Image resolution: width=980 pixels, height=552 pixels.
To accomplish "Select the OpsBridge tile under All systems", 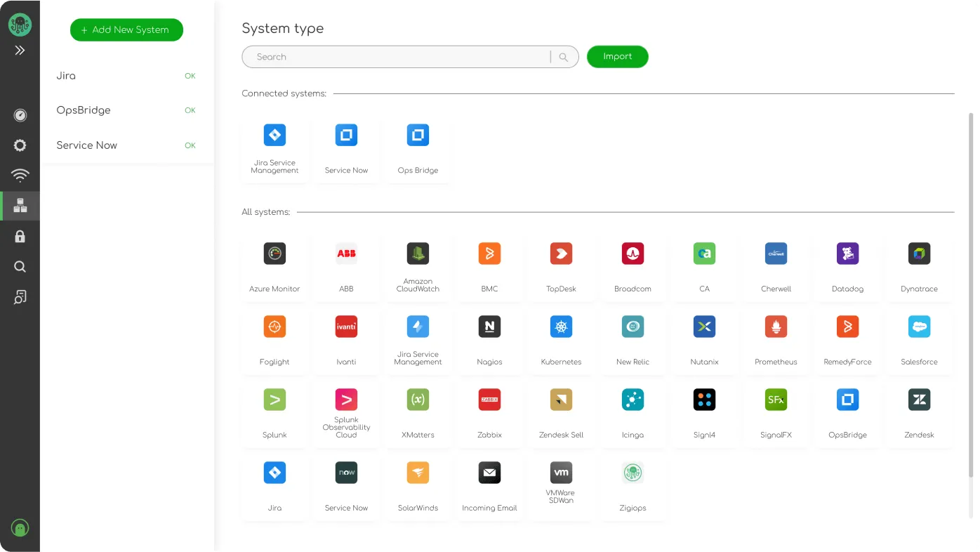I will (847, 414).
